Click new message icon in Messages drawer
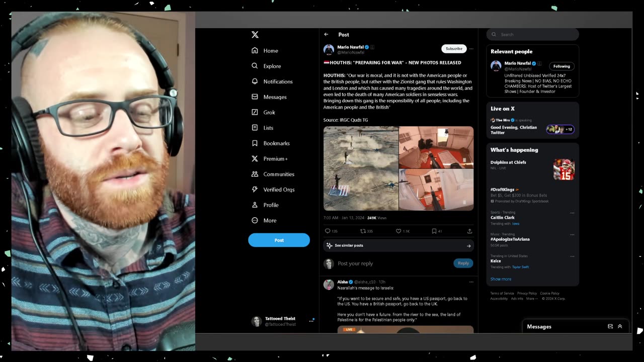Screen dimensions: 644x362 pyautogui.click(x=610, y=326)
